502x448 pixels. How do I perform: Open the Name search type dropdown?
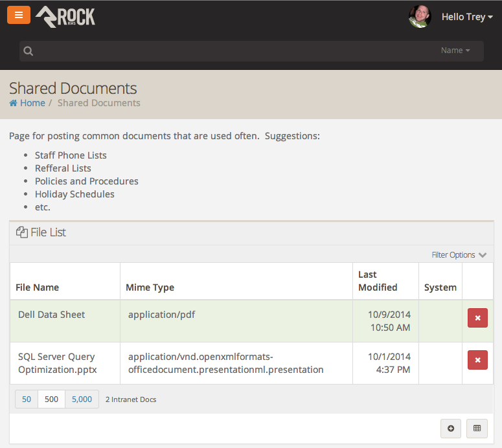[x=455, y=50]
